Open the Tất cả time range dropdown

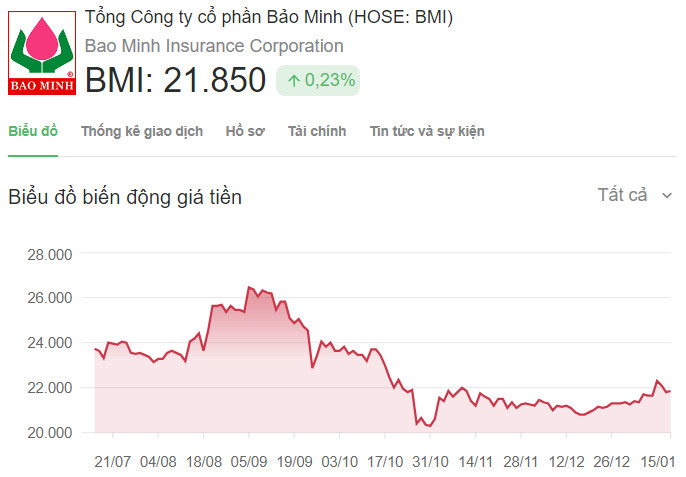click(622, 195)
